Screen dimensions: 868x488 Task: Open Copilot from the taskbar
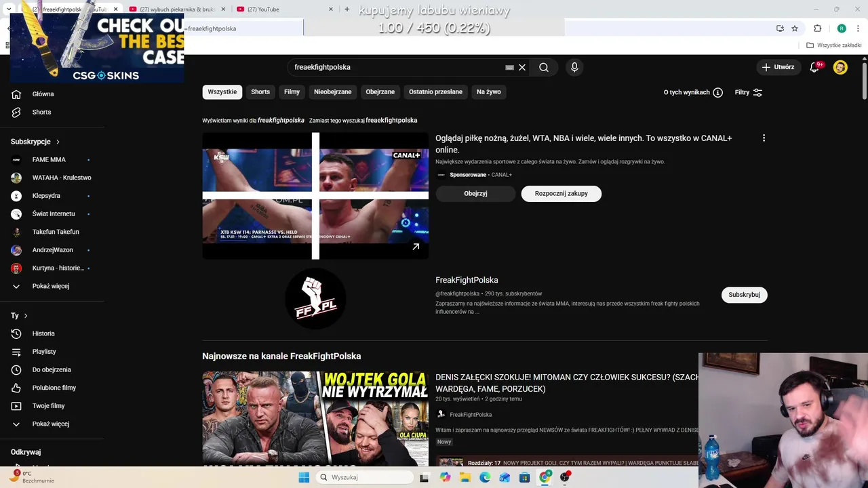pyautogui.click(x=445, y=477)
